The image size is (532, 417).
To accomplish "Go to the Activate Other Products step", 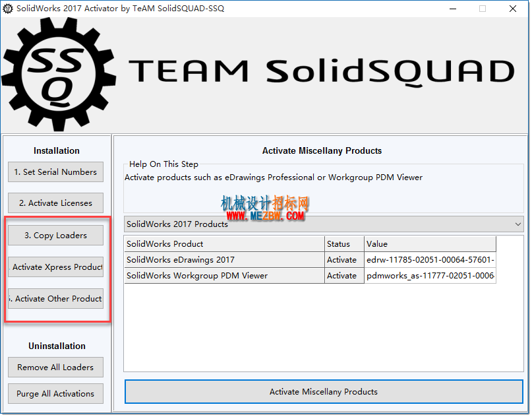I will click(x=55, y=299).
